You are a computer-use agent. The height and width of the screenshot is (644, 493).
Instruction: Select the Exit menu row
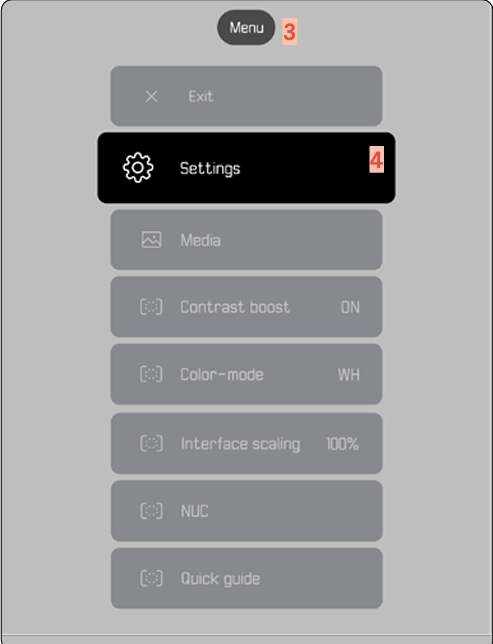click(246, 96)
